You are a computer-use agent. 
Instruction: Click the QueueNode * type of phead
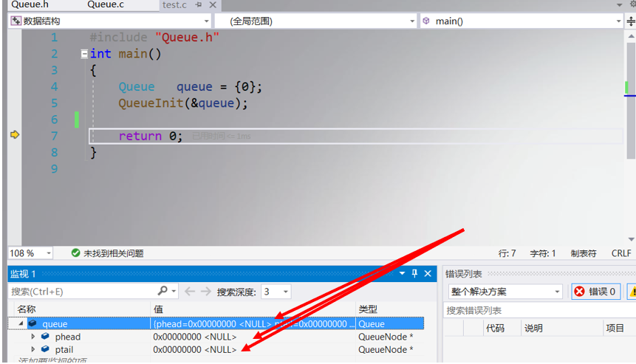coord(386,337)
